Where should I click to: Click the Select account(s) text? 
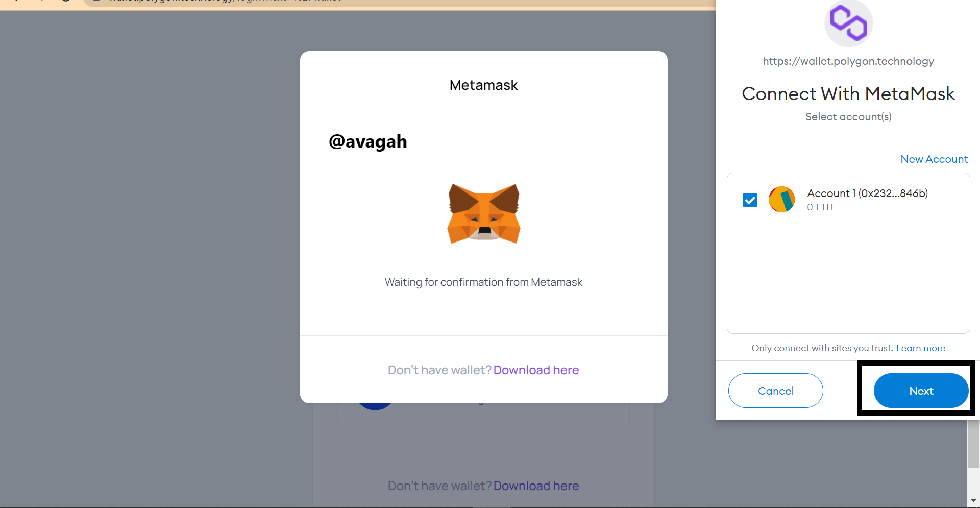point(848,117)
